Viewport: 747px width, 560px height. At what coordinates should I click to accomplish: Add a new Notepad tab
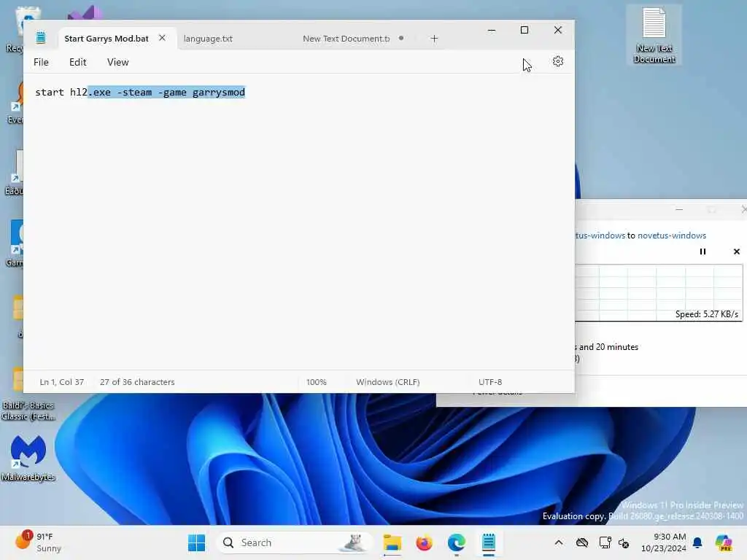point(434,39)
